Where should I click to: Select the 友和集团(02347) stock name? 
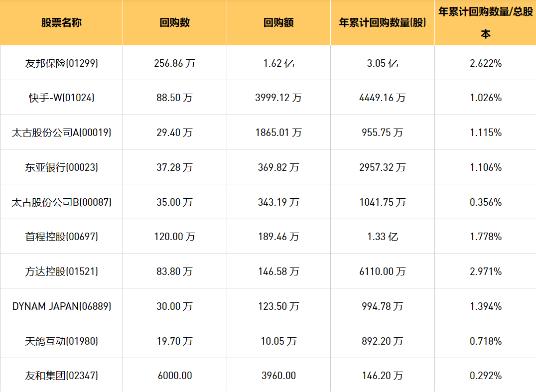61,376
